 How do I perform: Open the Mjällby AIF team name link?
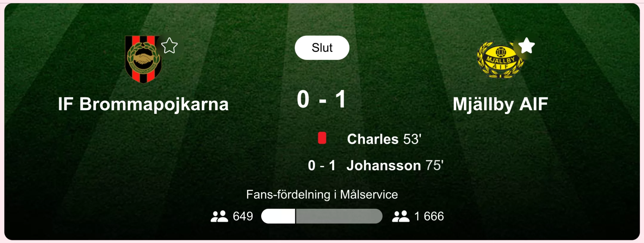coord(500,104)
